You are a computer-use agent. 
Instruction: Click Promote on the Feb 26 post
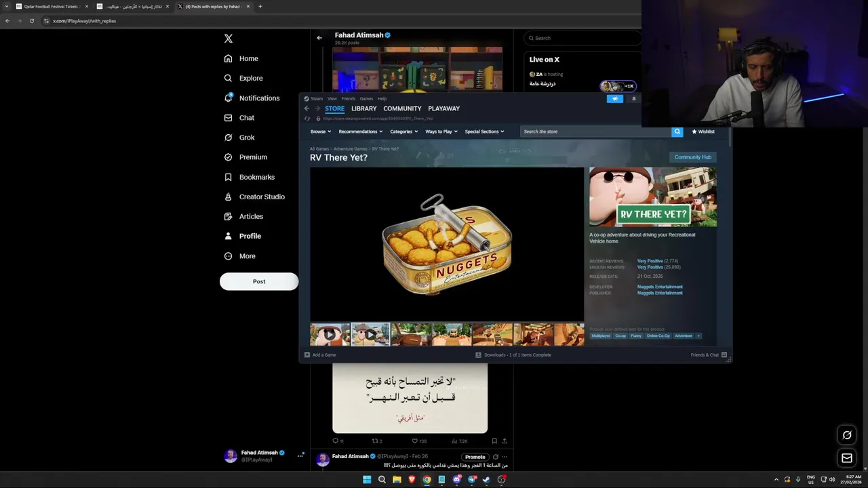(475, 457)
